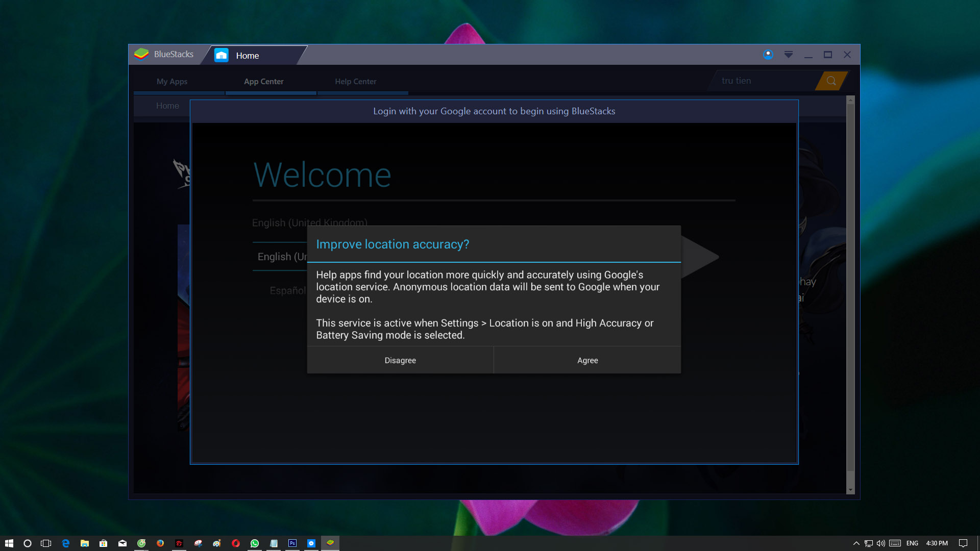Open the BlueStacks title bar dropdown menu
This screenshot has width=980, height=551.
788,55
